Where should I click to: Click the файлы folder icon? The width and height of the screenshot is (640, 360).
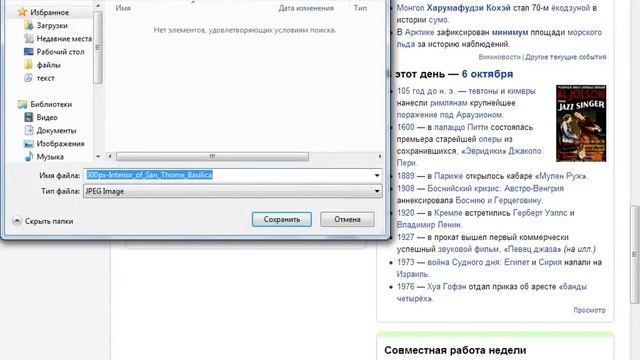[28, 64]
